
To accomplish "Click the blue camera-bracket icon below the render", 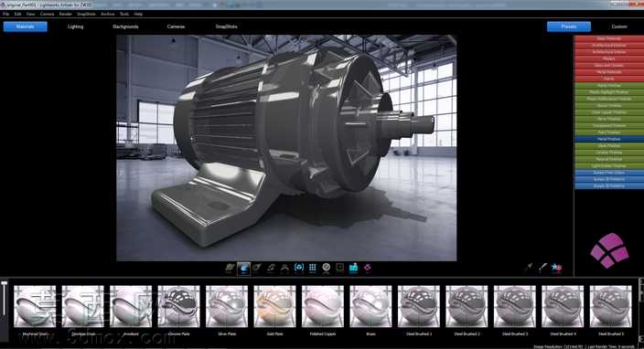I will pyautogui.click(x=298, y=268).
